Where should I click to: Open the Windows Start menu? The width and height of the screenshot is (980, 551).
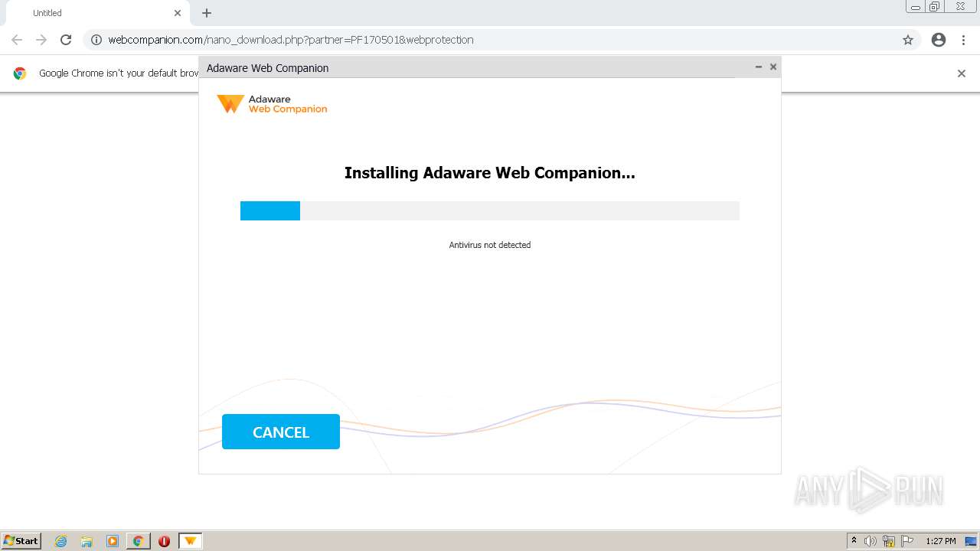point(21,541)
